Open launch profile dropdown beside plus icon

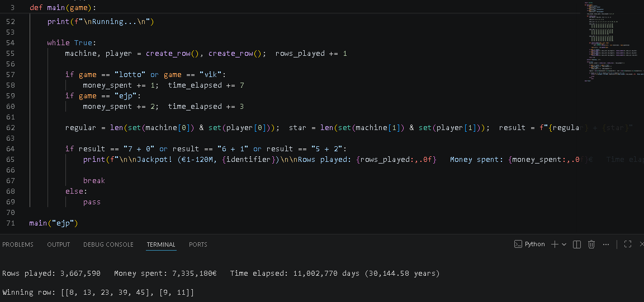point(564,244)
